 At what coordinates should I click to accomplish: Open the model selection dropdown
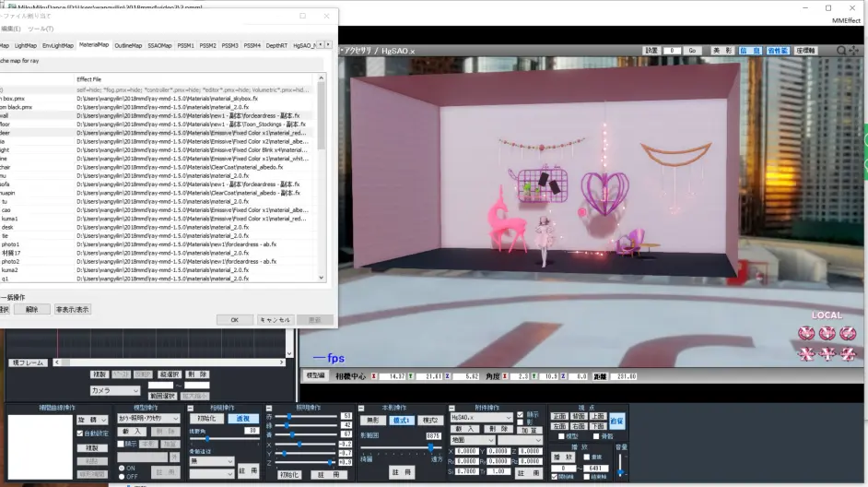(148, 419)
